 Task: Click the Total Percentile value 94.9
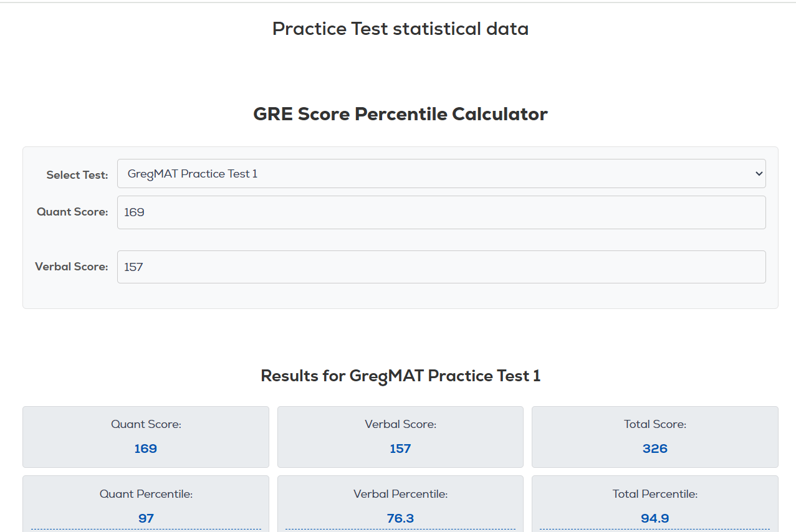(655, 518)
